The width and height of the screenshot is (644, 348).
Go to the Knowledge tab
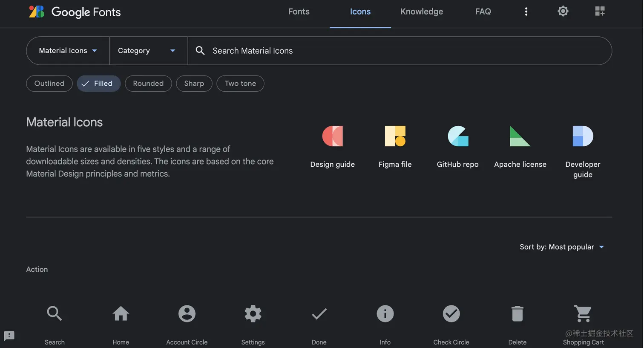pyautogui.click(x=422, y=12)
